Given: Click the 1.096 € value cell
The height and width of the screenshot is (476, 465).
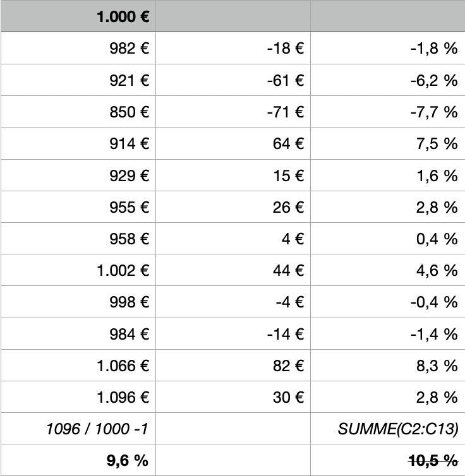Looking at the screenshot, I should (x=123, y=397).
